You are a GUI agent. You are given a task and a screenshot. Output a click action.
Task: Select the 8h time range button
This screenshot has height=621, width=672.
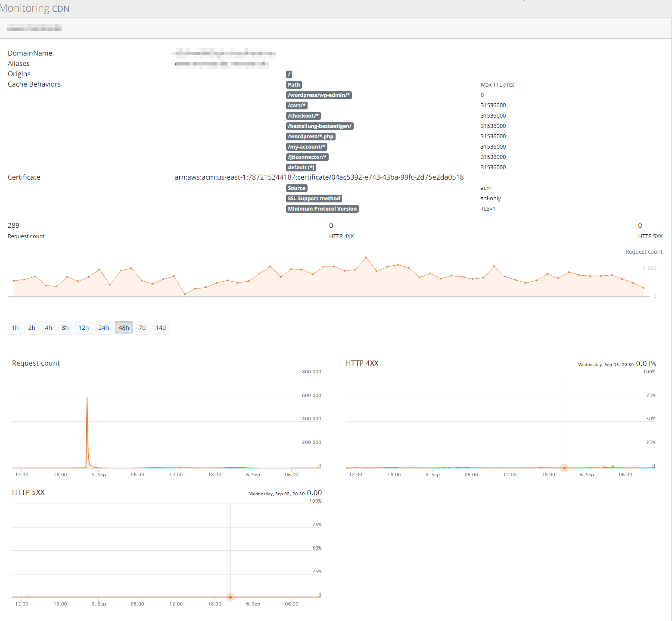(65, 328)
